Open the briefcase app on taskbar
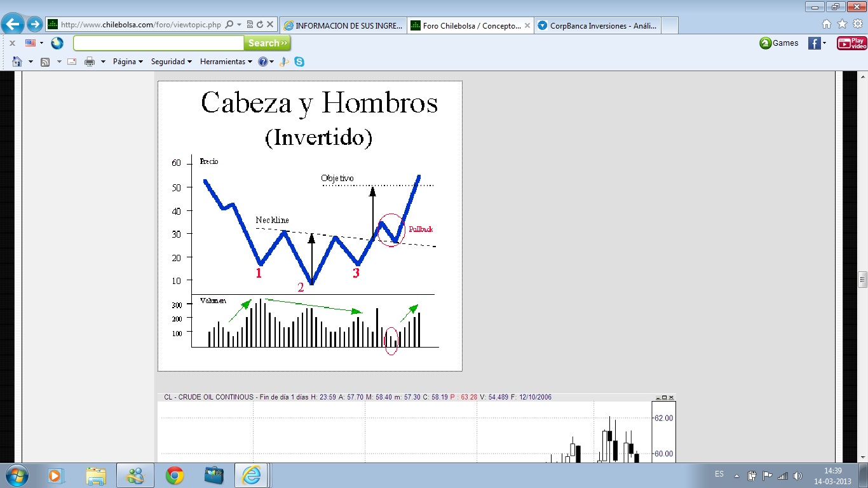 pos(214,475)
